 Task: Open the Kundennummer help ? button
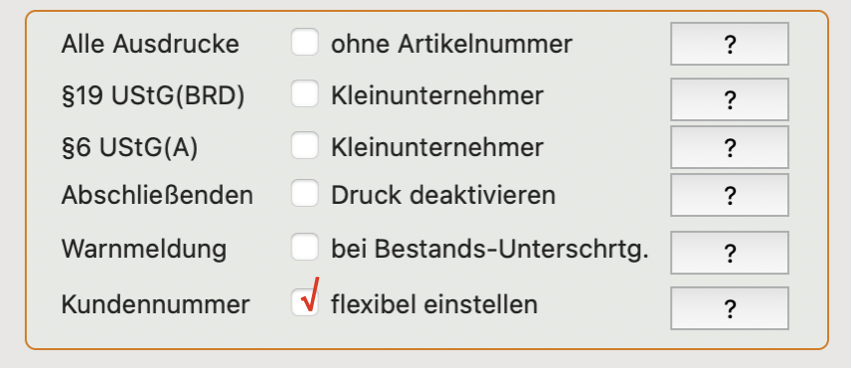(x=729, y=308)
